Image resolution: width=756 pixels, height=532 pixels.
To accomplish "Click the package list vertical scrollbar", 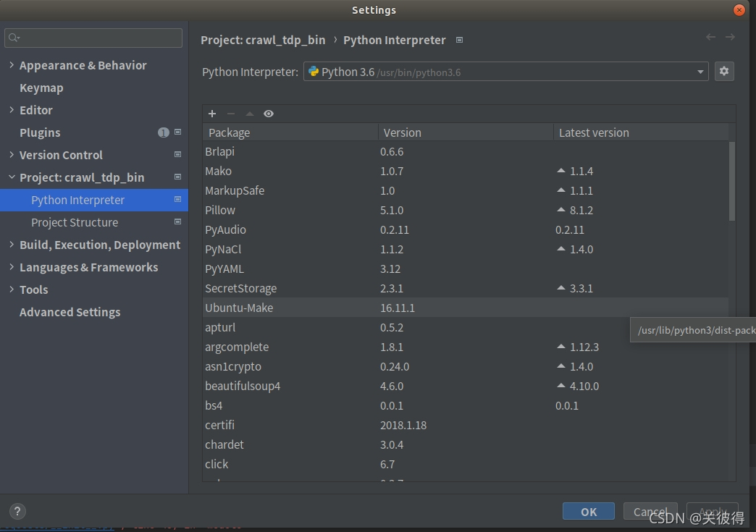I will tap(732, 181).
